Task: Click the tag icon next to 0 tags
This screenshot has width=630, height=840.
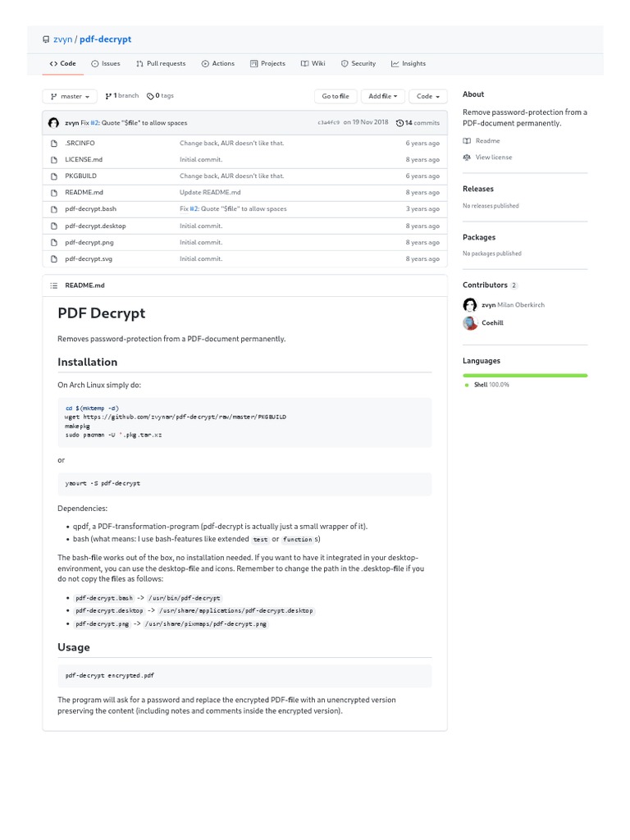Action: 150,96
